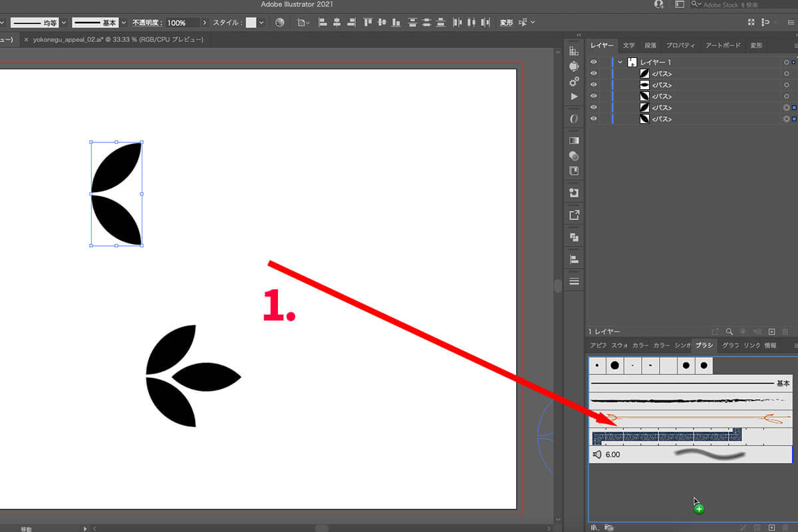Open the 基本 brush definition dropdown
The width and height of the screenshot is (798, 532).
click(122, 23)
